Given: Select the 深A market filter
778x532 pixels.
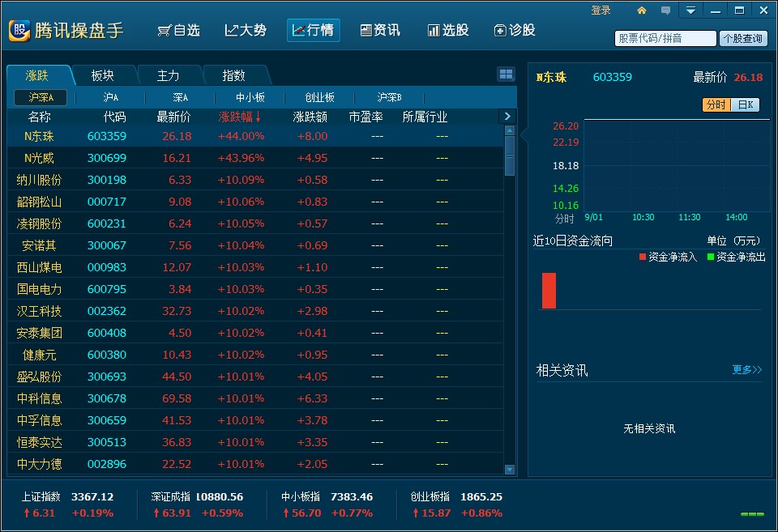Looking at the screenshot, I should point(180,97).
